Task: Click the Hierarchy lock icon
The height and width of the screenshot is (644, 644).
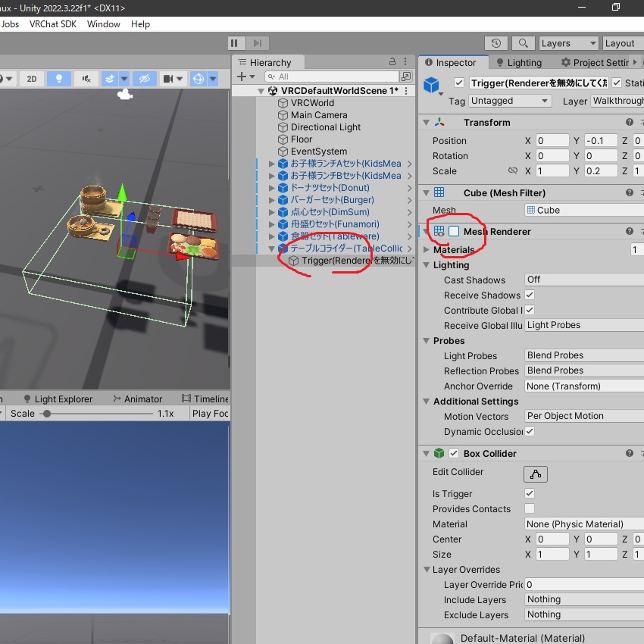Action: tap(392, 61)
